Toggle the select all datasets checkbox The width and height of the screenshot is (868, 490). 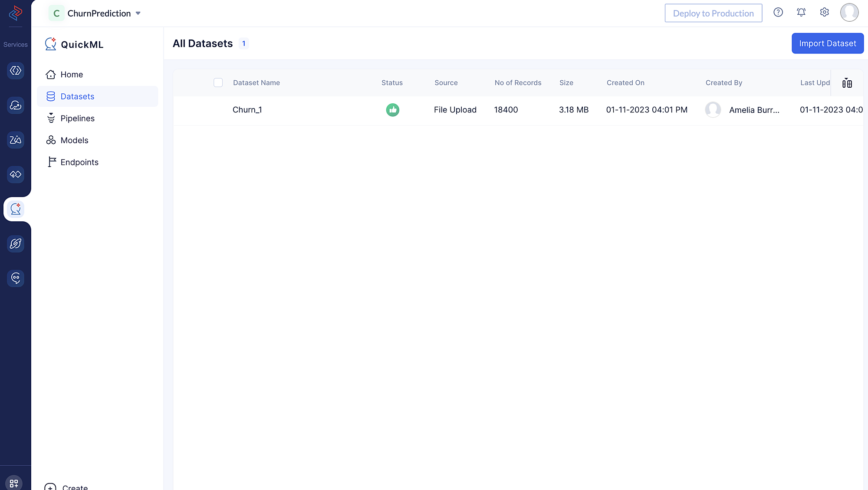click(x=218, y=82)
